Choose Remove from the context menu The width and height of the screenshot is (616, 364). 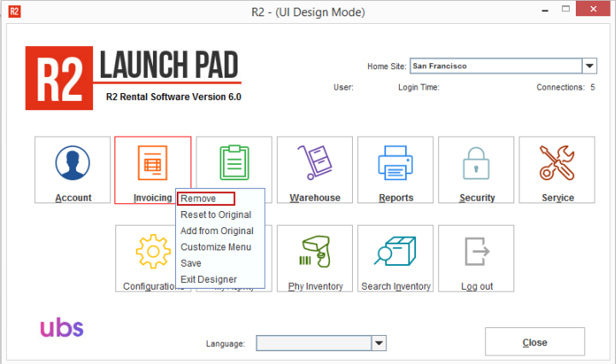206,198
